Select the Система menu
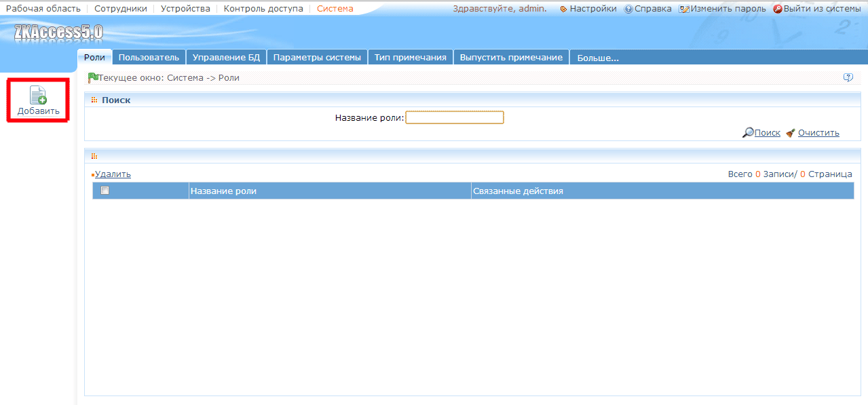Image resolution: width=868 pixels, height=405 pixels. click(x=335, y=9)
